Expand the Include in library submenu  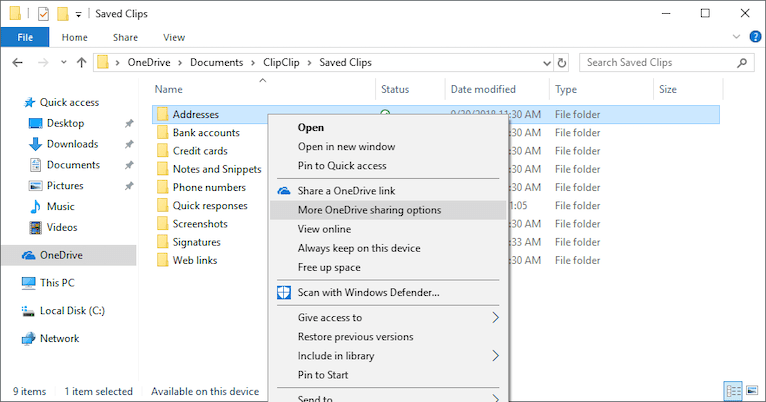[x=495, y=356]
